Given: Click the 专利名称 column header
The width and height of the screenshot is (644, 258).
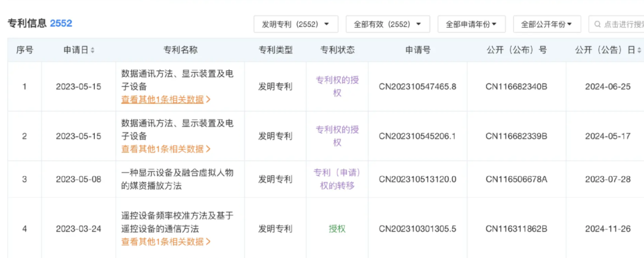Looking at the screenshot, I should pyautogui.click(x=181, y=50).
